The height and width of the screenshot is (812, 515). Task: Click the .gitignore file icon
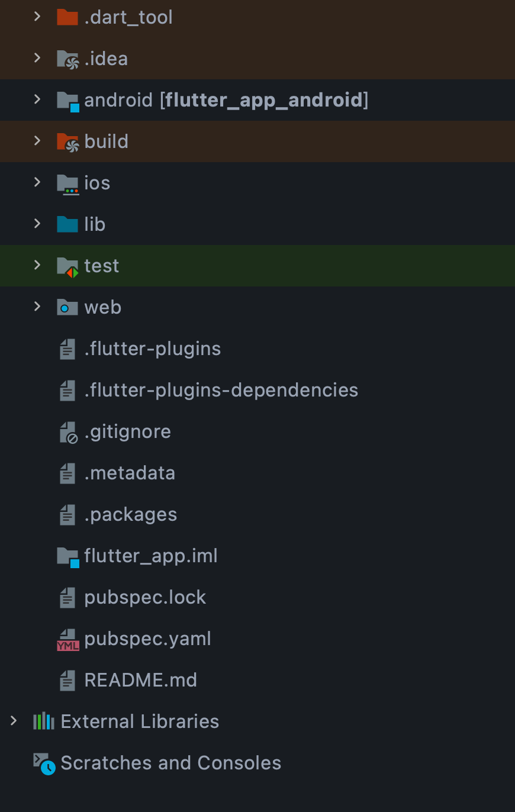68,432
